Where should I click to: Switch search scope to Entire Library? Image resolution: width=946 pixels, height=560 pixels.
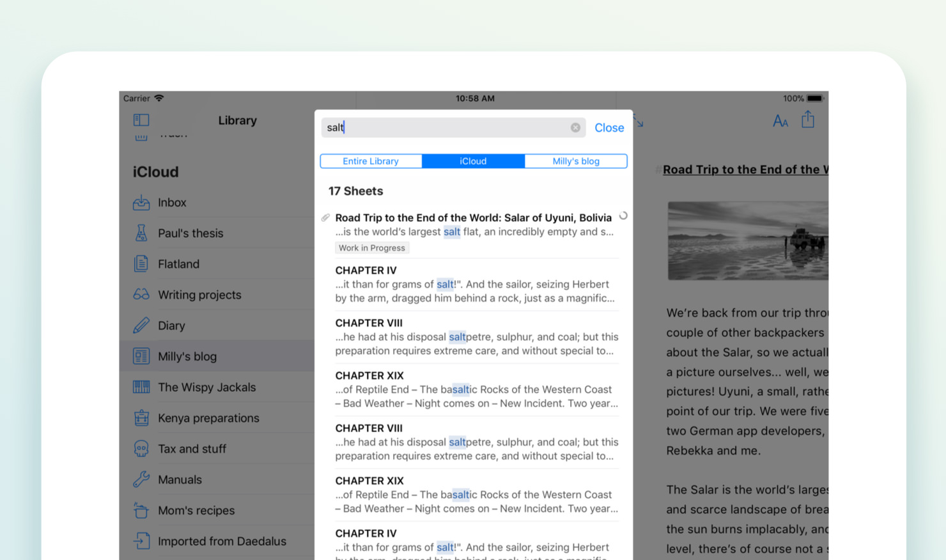pos(371,161)
